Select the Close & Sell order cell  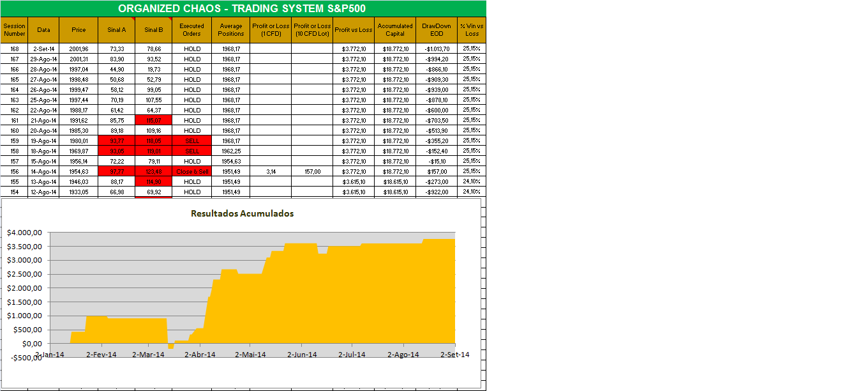click(192, 171)
